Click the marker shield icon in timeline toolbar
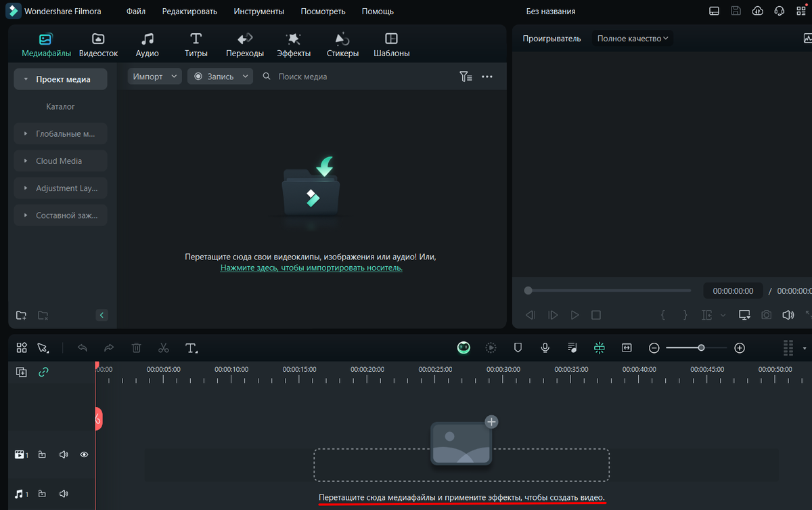Image resolution: width=812 pixels, height=510 pixels. [x=518, y=347]
